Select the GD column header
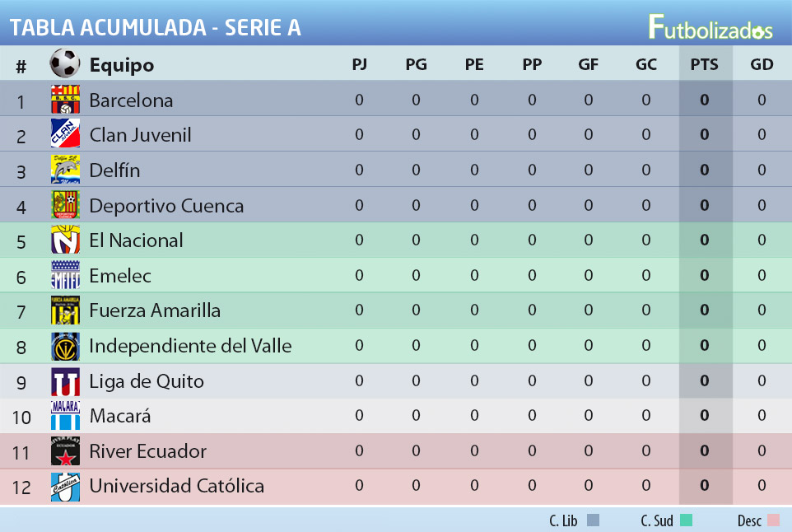This screenshot has height=532, width=792. click(x=762, y=65)
